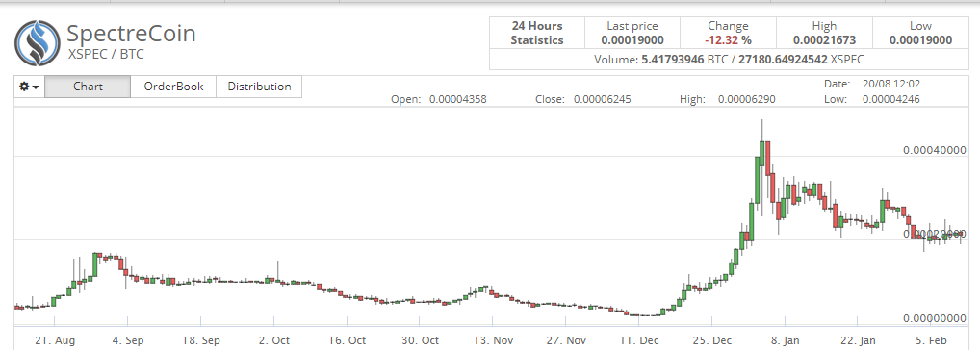The image size is (980, 350).
Task: Click the 0.00040000 price axis label
Action: (935, 150)
